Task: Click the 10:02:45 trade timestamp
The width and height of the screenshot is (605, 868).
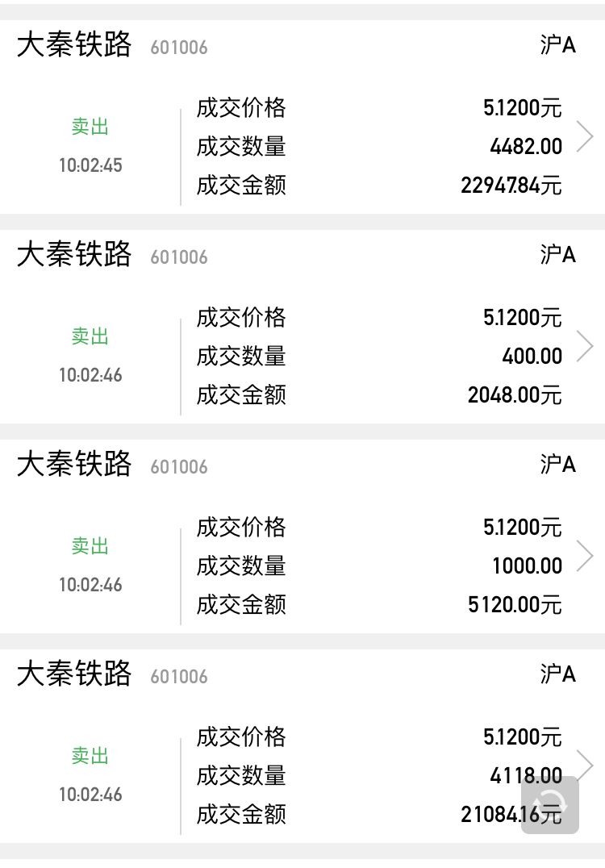Action: [x=90, y=165]
